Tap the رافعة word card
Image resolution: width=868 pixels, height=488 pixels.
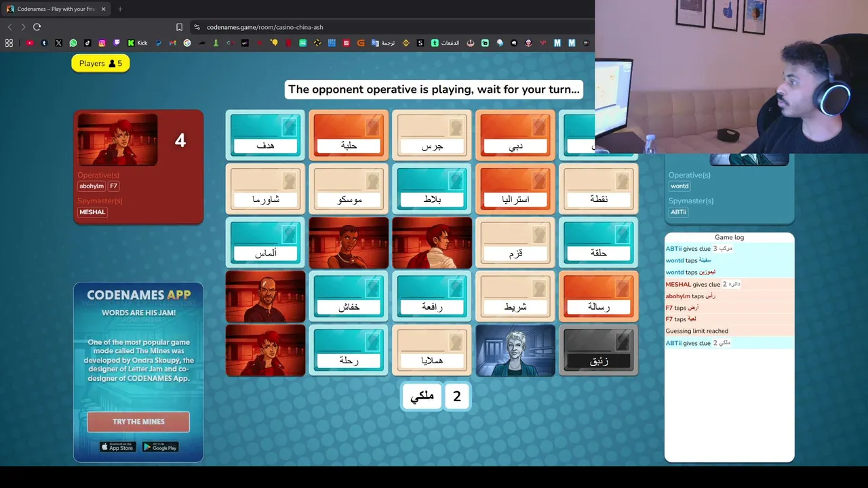[432, 296]
